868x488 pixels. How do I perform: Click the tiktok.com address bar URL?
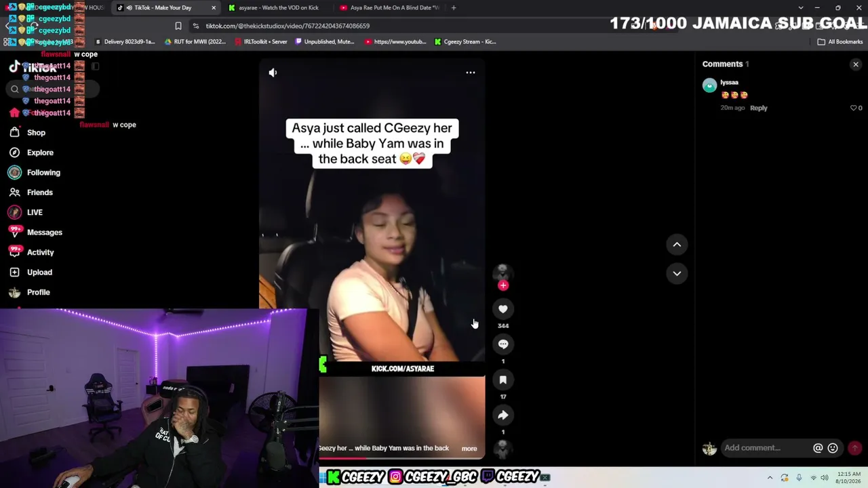[288, 26]
